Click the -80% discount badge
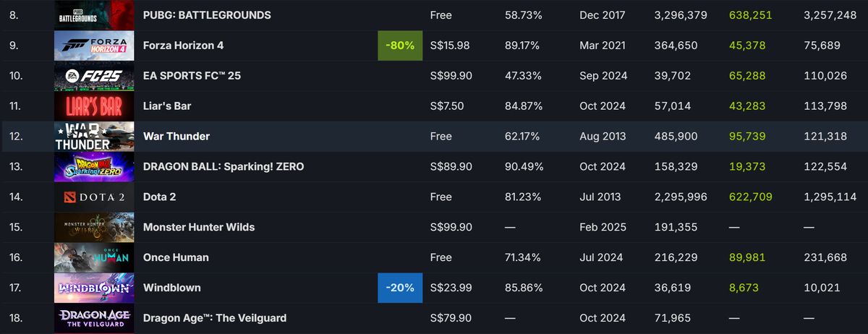The image size is (868, 334). (400, 46)
